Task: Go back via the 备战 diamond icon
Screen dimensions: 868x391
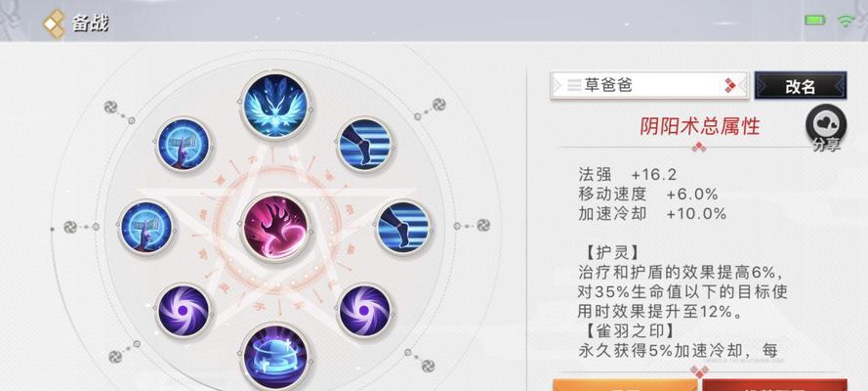Action: pyautogui.click(x=54, y=24)
